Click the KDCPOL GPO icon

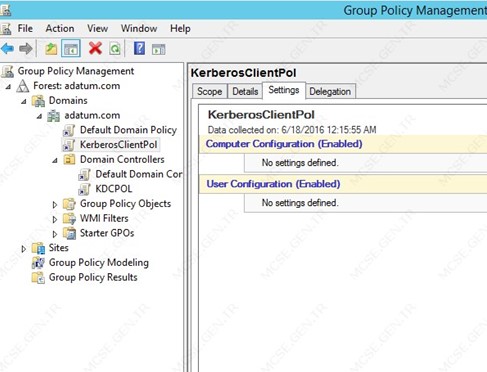(84, 189)
